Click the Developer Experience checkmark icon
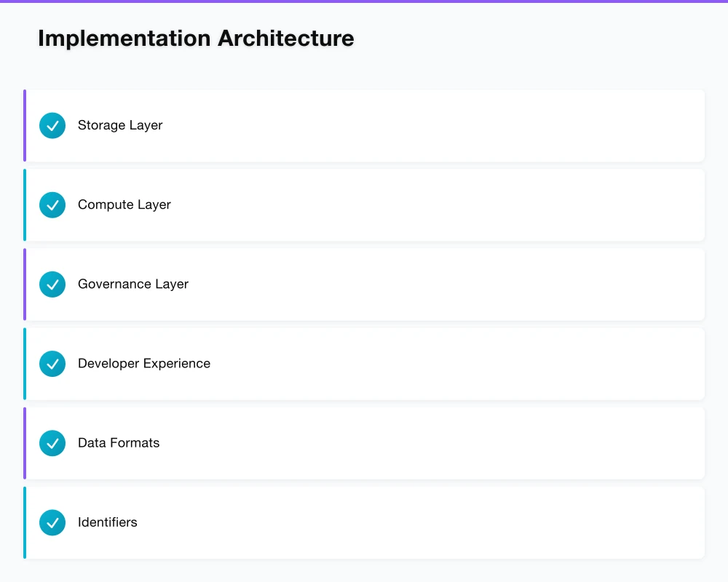Screen dimensions: 728x582 pyautogui.click(x=52, y=364)
